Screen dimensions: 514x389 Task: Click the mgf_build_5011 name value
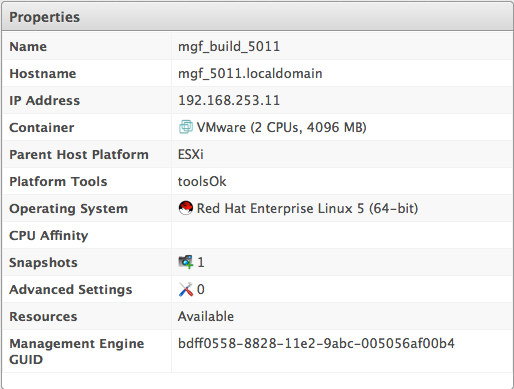point(229,46)
